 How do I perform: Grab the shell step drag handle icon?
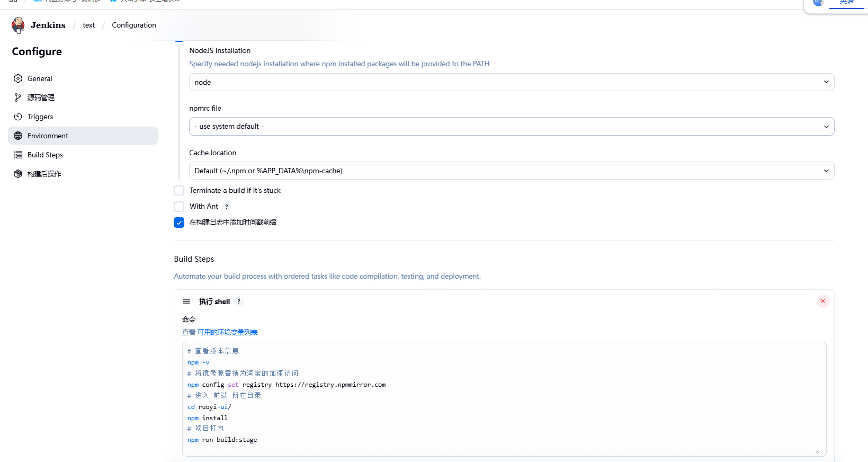coord(186,301)
